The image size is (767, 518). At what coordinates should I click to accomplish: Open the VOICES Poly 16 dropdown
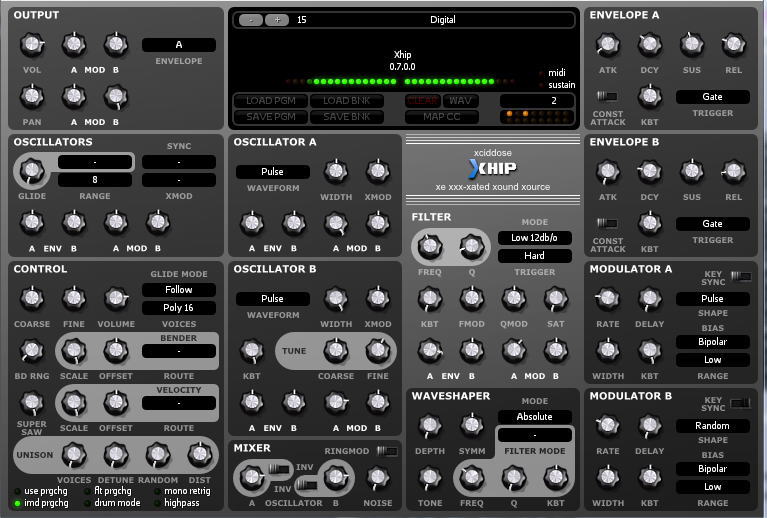179,308
